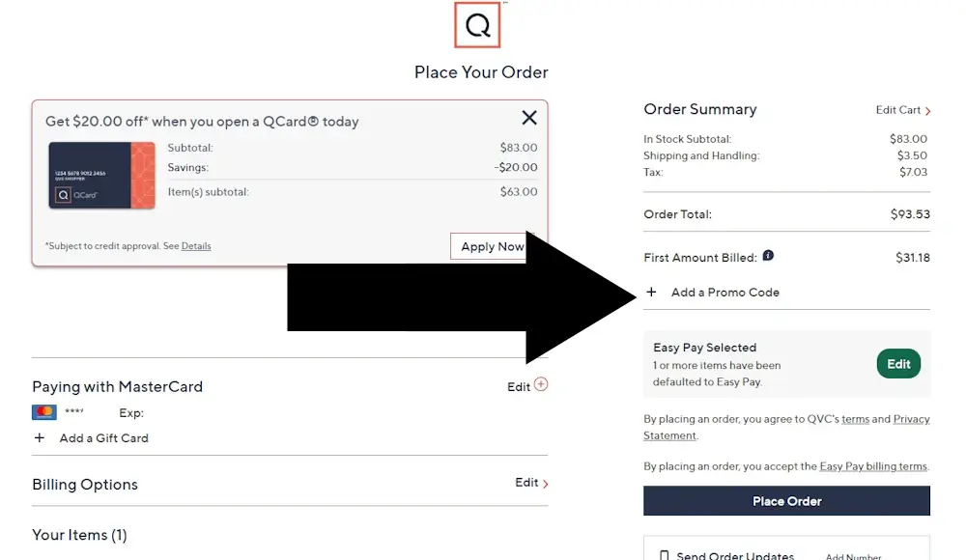Screen dimensions: 966x560
Task: Dismiss the QCard $20 off promotional banner
Action: click(528, 117)
